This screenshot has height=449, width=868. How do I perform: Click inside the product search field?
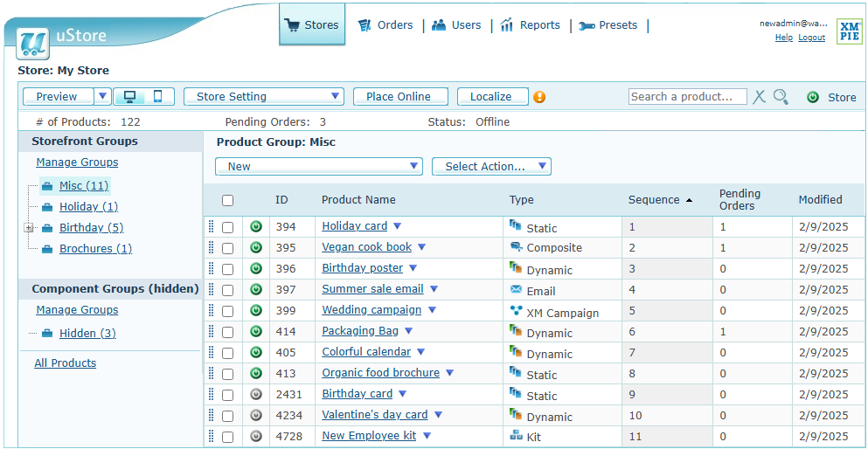point(687,97)
